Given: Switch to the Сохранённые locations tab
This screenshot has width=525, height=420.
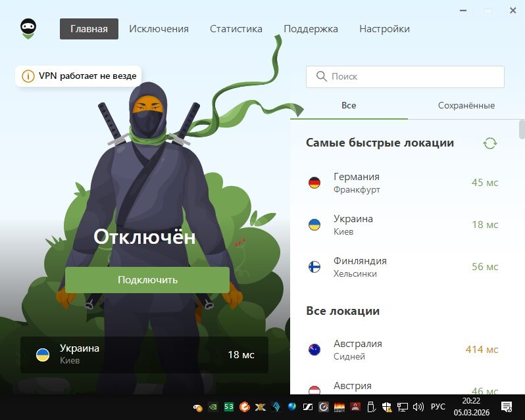Looking at the screenshot, I should click(466, 105).
